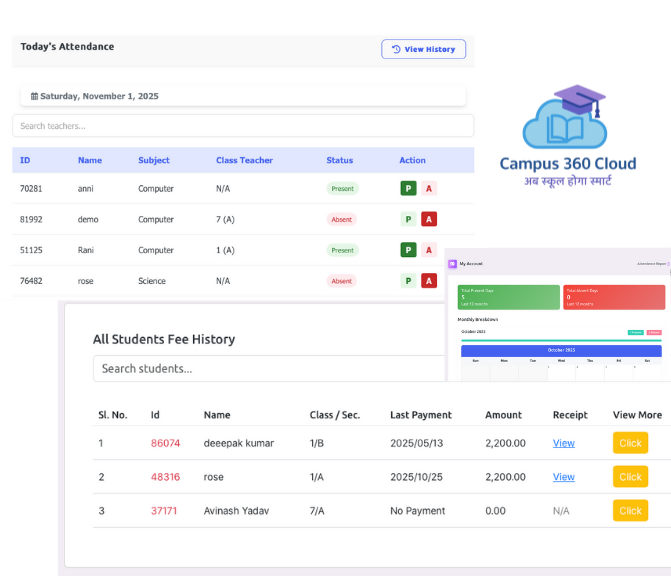
Task: Mark teacher demo as Absent (A)
Action: click(x=429, y=219)
